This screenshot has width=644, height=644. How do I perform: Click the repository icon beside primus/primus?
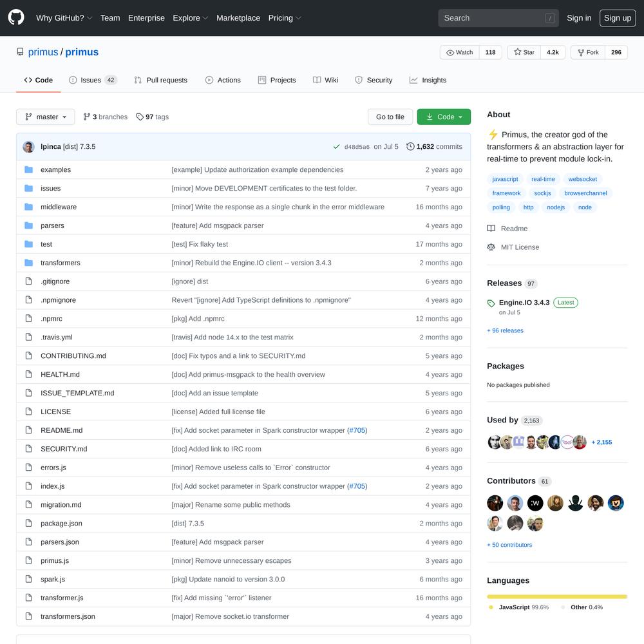pyautogui.click(x=20, y=52)
